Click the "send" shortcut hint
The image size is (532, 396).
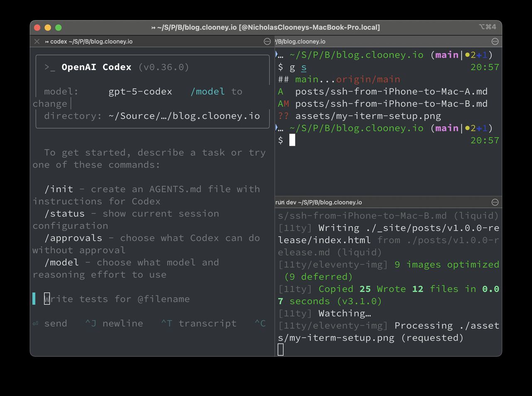pyautogui.click(x=50, y=323)
